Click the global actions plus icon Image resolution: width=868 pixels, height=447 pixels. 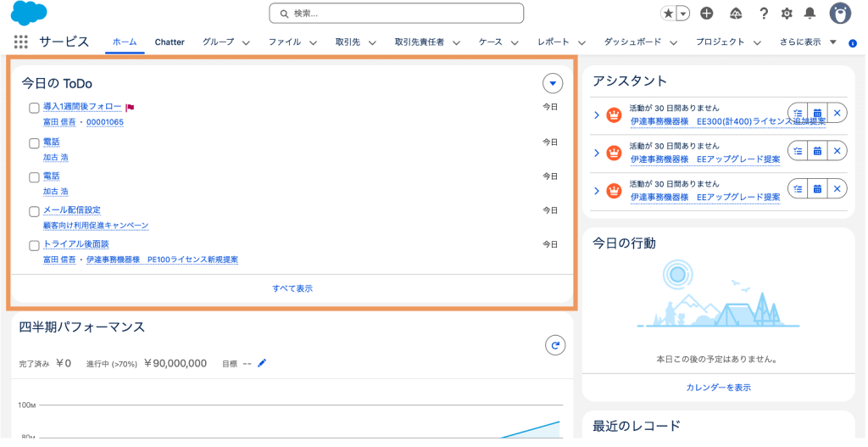click(x=707, y=13)
